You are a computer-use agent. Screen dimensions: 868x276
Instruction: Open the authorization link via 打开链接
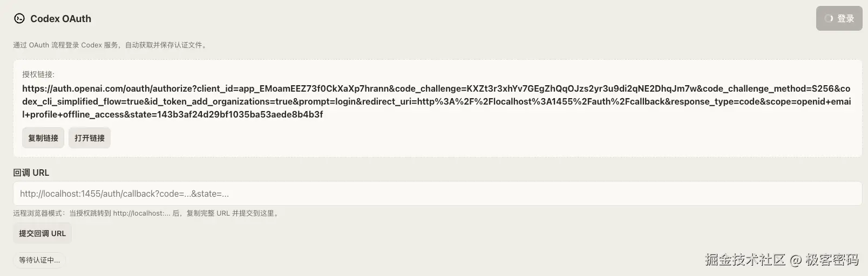click(90, 138)
